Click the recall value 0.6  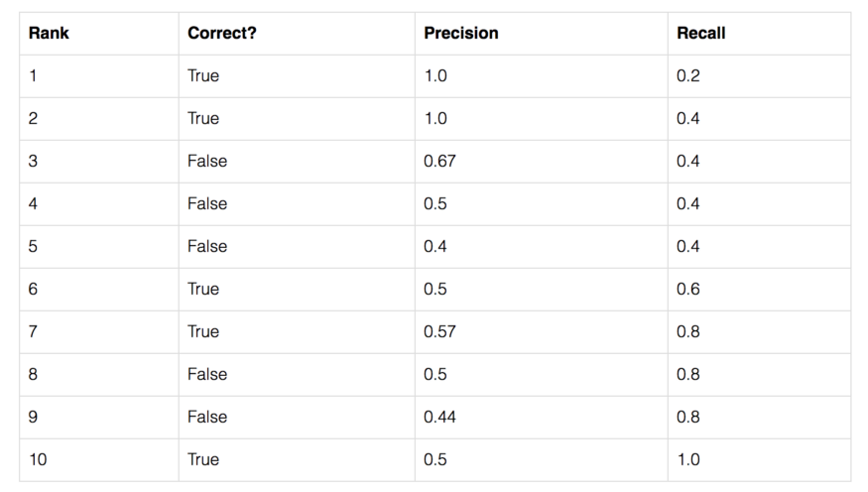(687, 289)
